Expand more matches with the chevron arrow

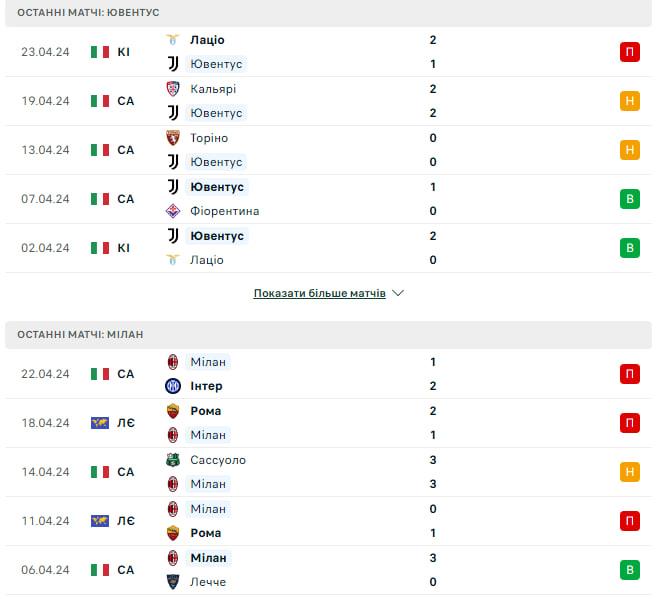click(x=398, y=294)
